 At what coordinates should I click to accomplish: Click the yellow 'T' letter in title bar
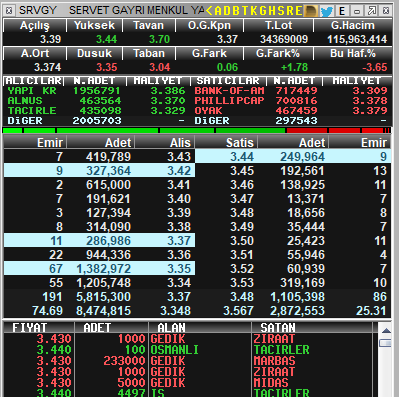(x=245, y=11)
